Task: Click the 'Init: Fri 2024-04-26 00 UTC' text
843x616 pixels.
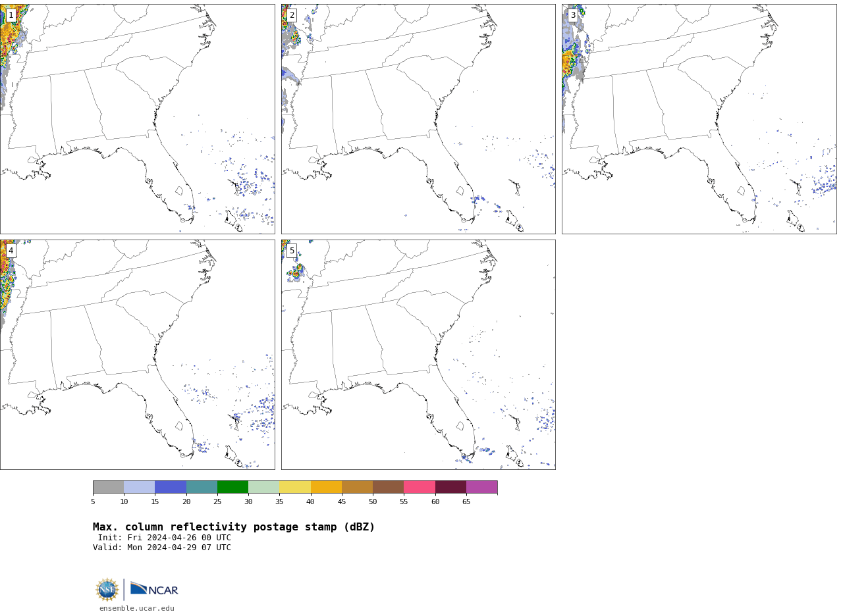Action: click(x=165, y=538)
